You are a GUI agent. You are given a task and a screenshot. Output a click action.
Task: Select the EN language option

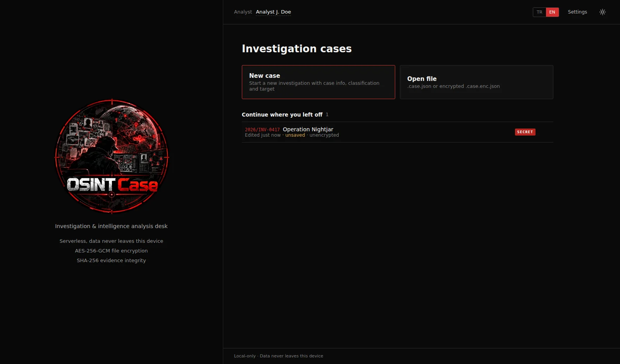pyautogui.click(x=552, y=12)
